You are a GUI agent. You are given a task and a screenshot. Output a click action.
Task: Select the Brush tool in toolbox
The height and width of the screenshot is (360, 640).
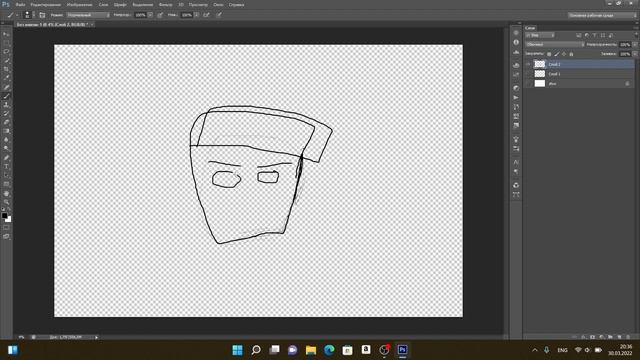pos(6,96)
